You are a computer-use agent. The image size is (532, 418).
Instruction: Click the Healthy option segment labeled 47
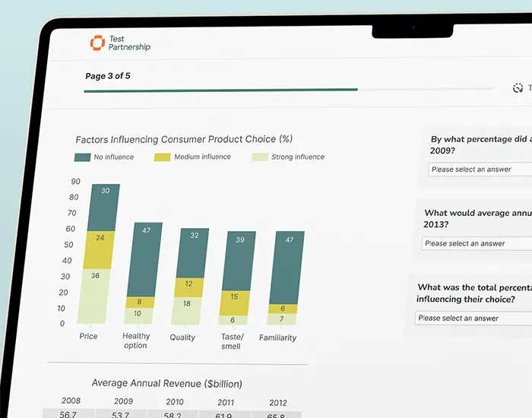pyautogui.click(x=144, y=260)
